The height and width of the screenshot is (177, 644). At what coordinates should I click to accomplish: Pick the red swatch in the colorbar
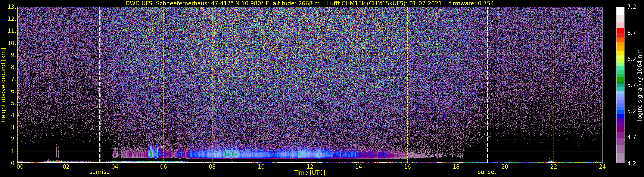click(x=620, y=30)
